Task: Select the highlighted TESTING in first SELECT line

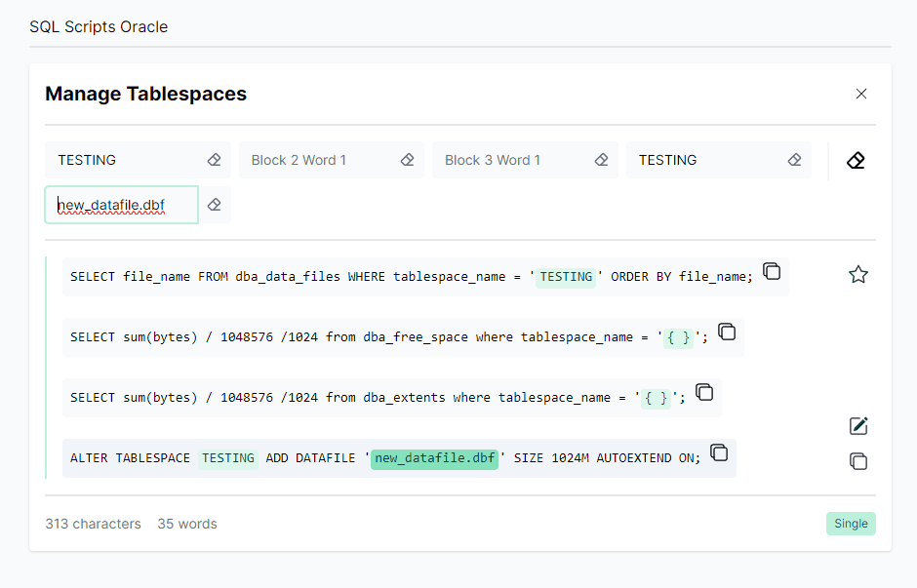Action: [x=566, y=277]
